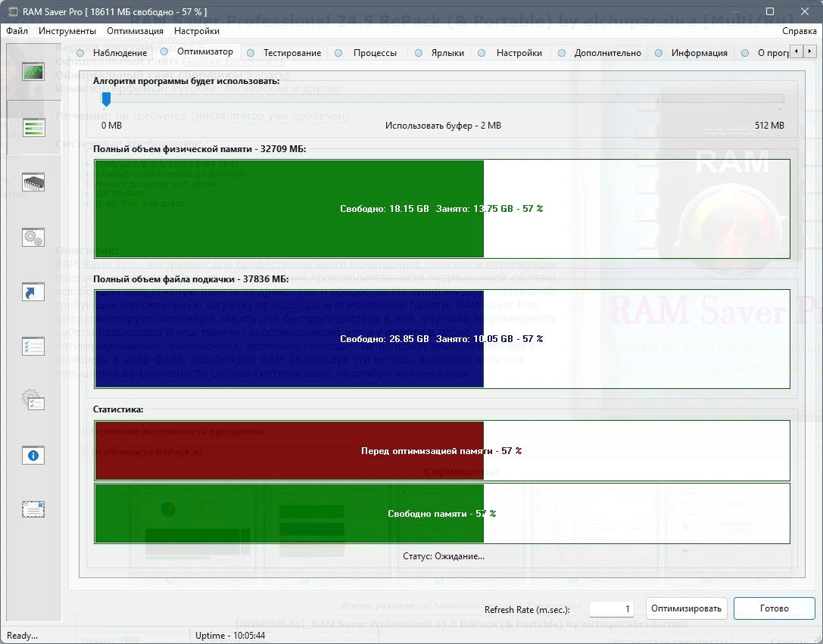
Task: Open the shortcuts arrow sidebar icon
Action: (x=33, y=292)
